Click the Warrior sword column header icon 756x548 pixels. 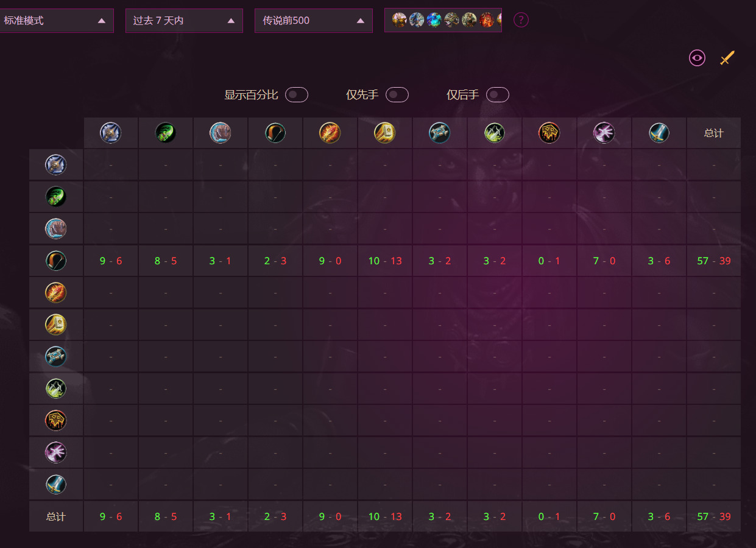pyautogui.click(x=659, y=133)
